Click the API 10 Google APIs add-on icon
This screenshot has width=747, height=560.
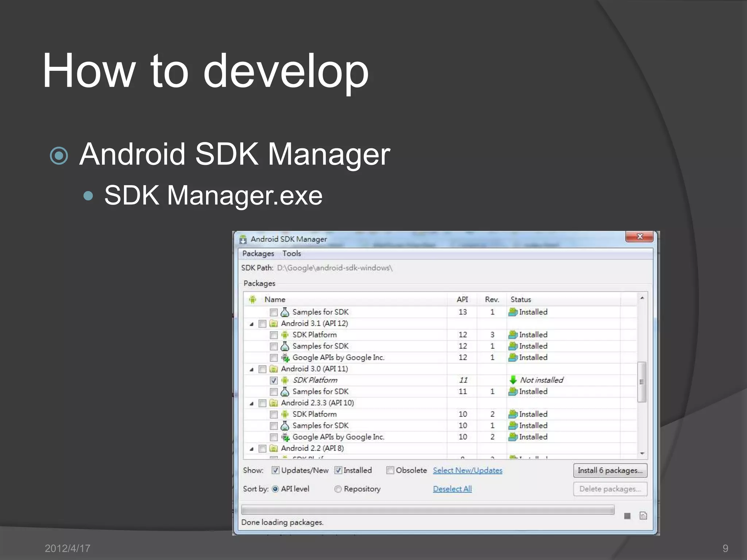pyautogui.click(x=285, y=437)
